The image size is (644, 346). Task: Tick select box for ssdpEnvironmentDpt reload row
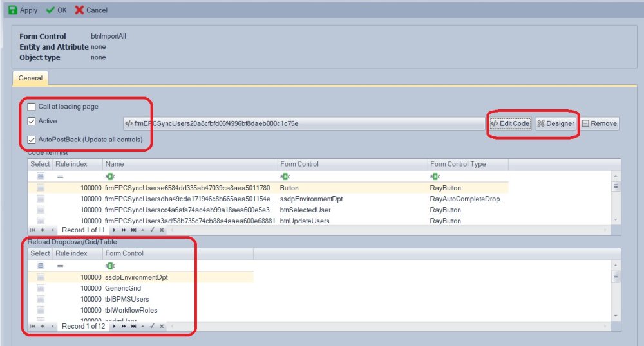41,277
